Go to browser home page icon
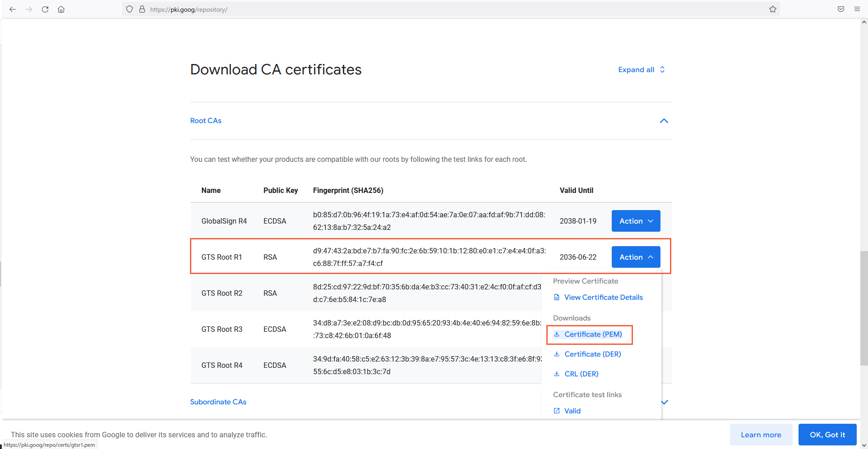 61,9
